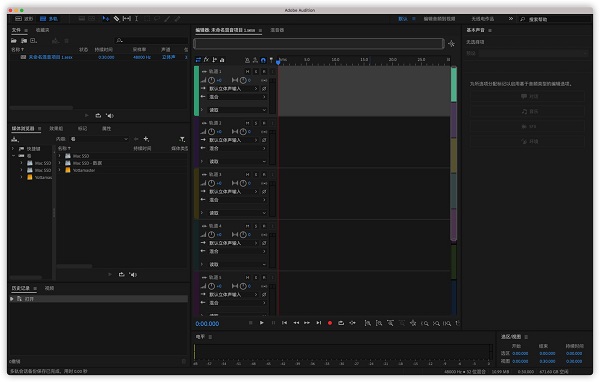This screenshot has width=600, height=382.
Task: Show the Sends section of track controls
Action: (x=214, y=60)
